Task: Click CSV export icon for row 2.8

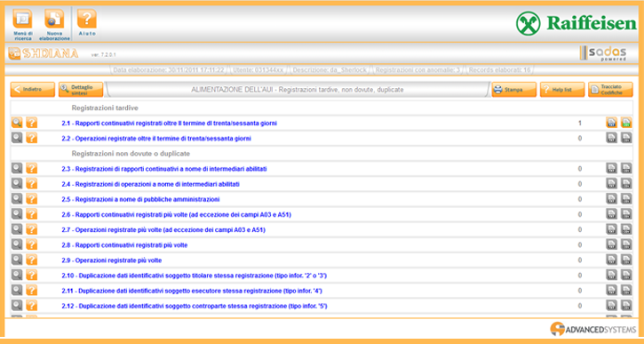Action: 626,244
